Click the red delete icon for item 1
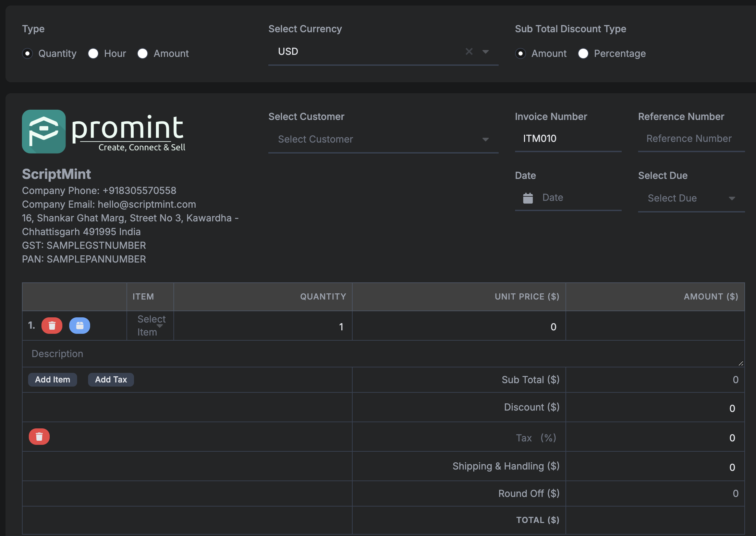This screenshot has width=756, height=536. [x=52, y=325]
